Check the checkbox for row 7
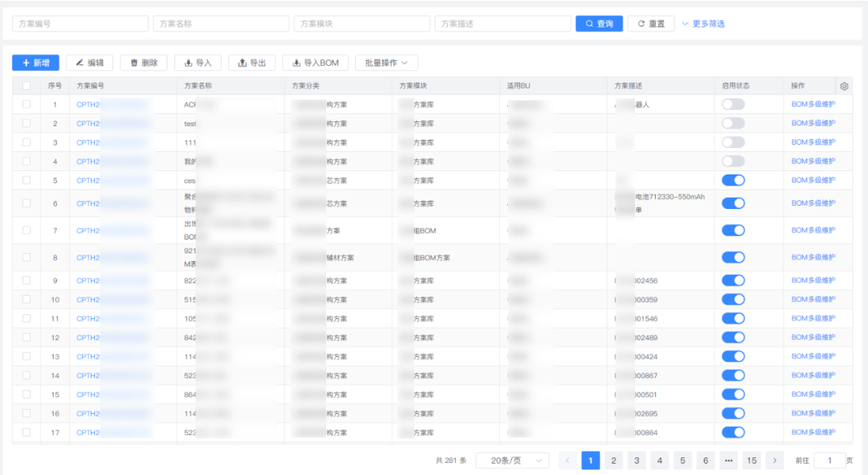The image size is (868, 475). (27, 231)
